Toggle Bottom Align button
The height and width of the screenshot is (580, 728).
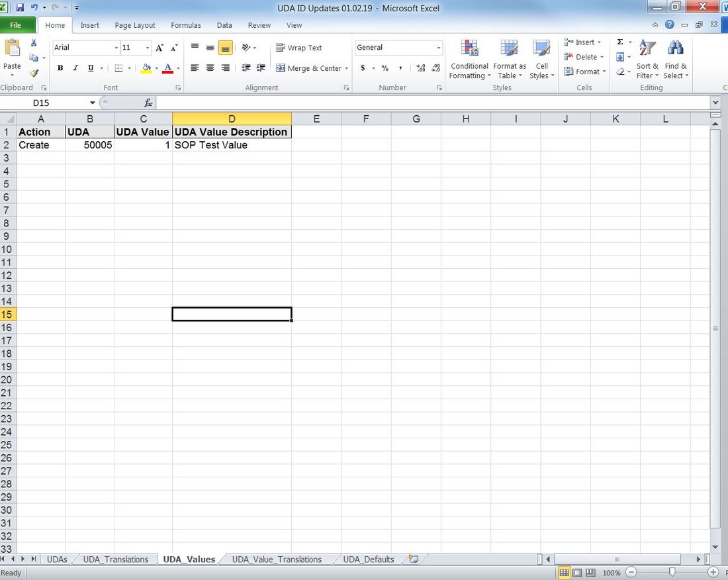tap(225, 48)
